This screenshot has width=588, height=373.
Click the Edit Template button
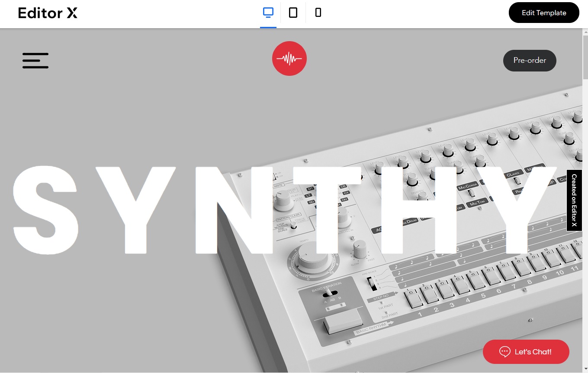point(544,13)
